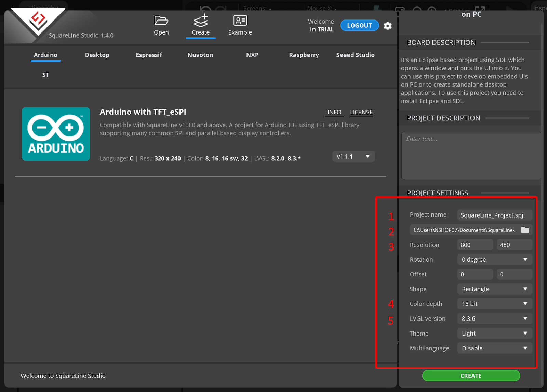Switch to the ST tab
The height and width of the screenshot is (392, 547).
click(x=45, y=75)
